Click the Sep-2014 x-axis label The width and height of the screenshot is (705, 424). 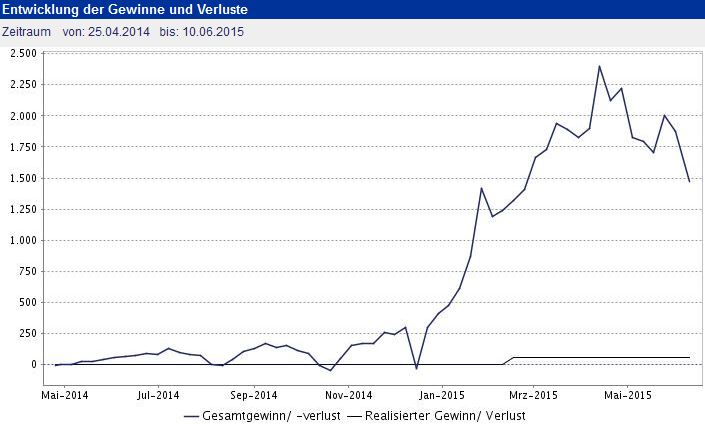tap(254, 395)
